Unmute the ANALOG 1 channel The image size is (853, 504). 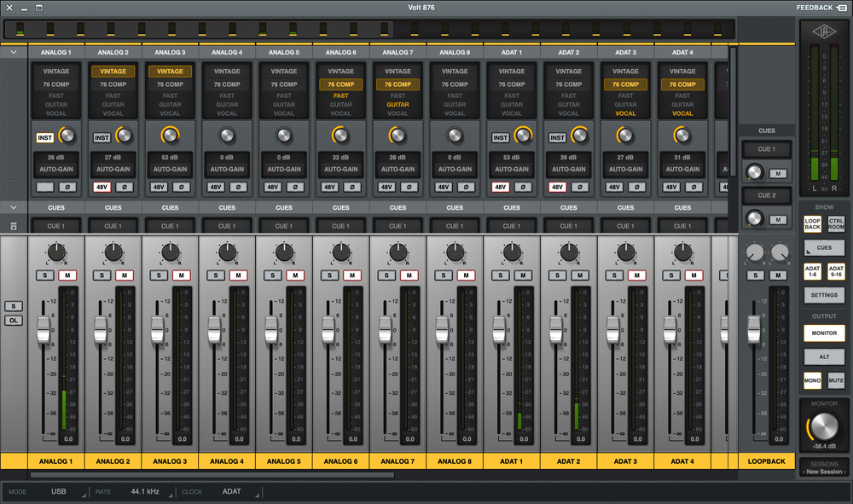click(67, 275)
